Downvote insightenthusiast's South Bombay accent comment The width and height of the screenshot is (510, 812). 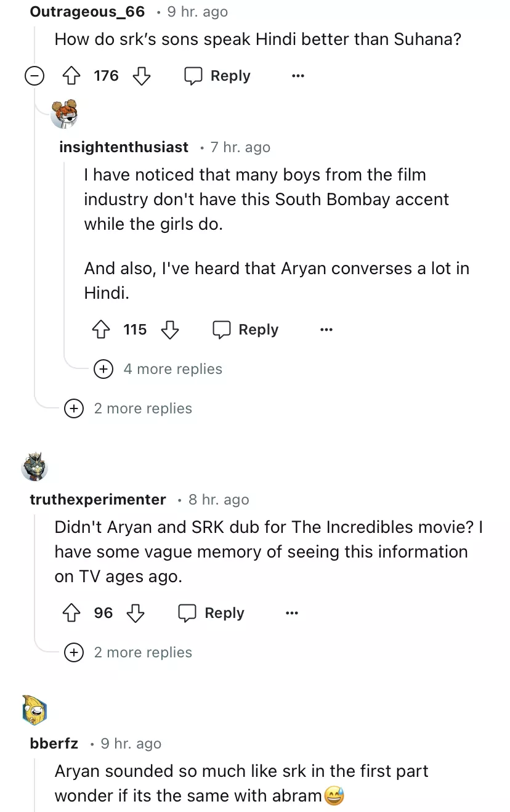click(x=170, y=330)
